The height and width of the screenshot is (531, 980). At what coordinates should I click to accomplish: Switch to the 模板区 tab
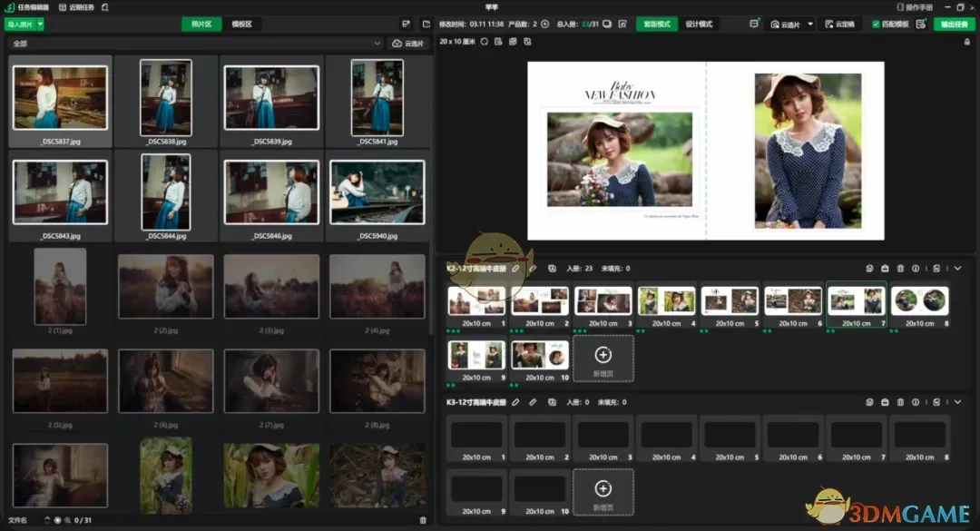pos(241,25)
